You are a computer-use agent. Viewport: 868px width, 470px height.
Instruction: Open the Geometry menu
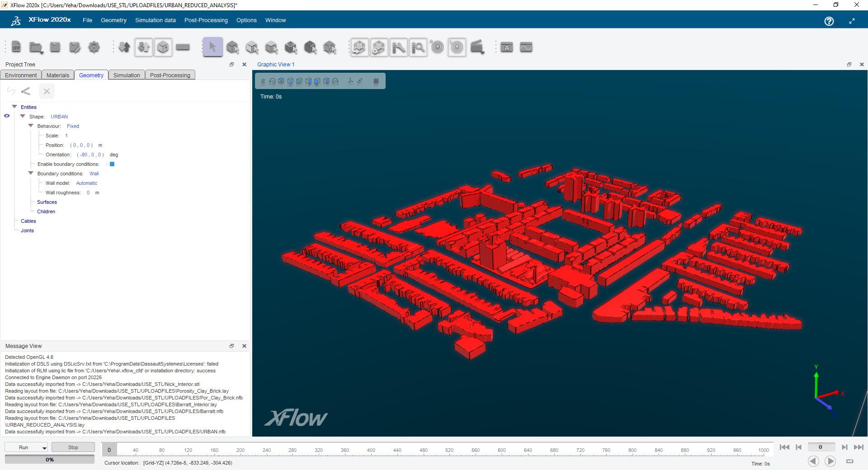[113, 20]
